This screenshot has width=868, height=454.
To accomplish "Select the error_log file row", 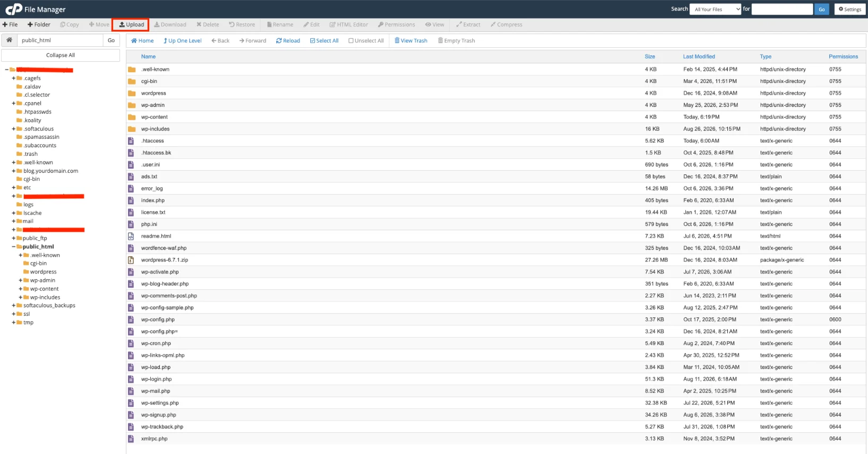I will [x=496, y=188].
